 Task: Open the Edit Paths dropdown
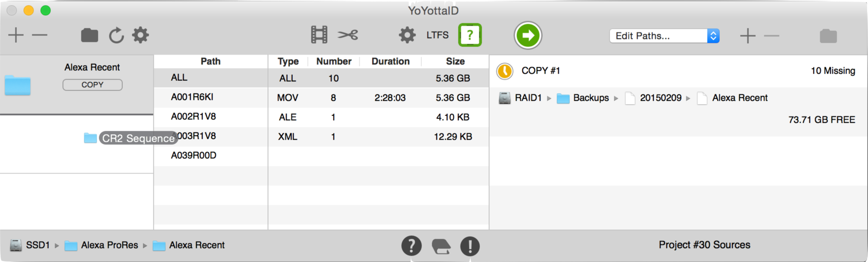pos(664,36)
